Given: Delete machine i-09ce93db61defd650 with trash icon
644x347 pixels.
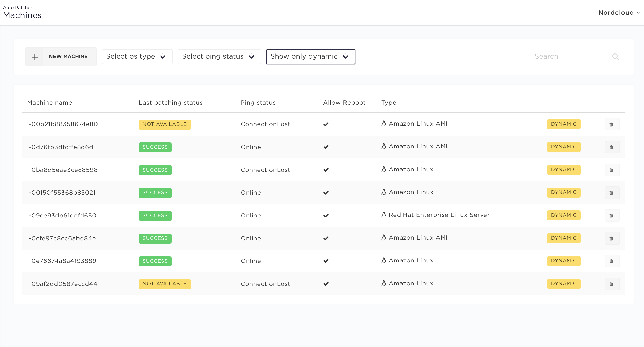Looking at the screenshot, I should click(612, 216).
